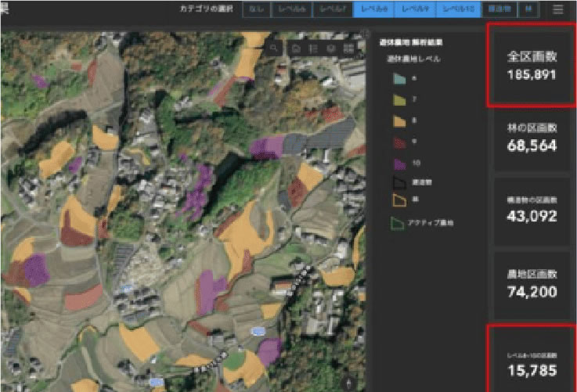Open the hamburger menu at top right
Screen dimensions: 577x392
click(557, 9)
